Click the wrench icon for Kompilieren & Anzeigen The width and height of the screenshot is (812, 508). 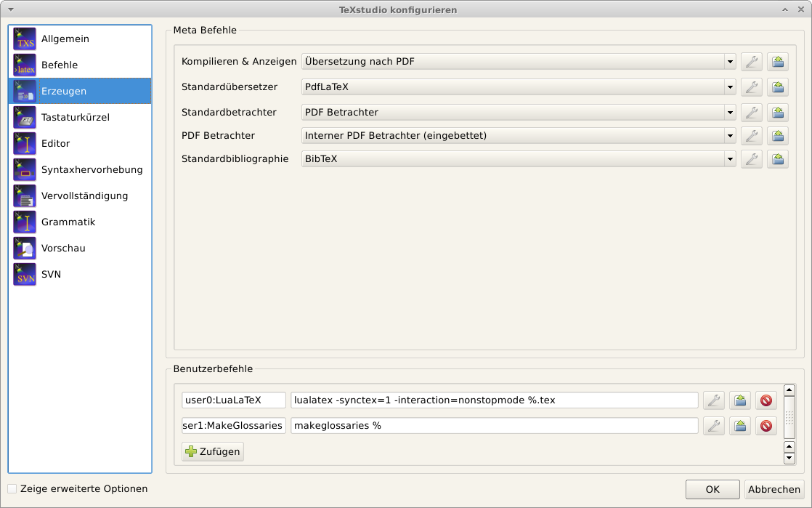coord(752,62)
